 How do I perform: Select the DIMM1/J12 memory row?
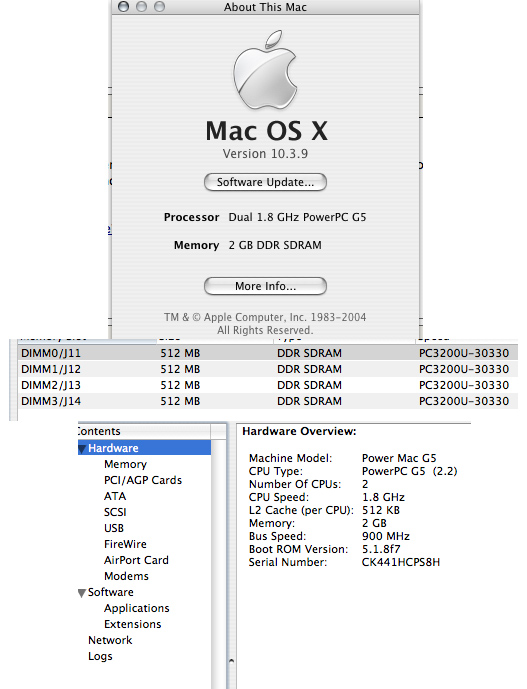click(x=267, y=369)
